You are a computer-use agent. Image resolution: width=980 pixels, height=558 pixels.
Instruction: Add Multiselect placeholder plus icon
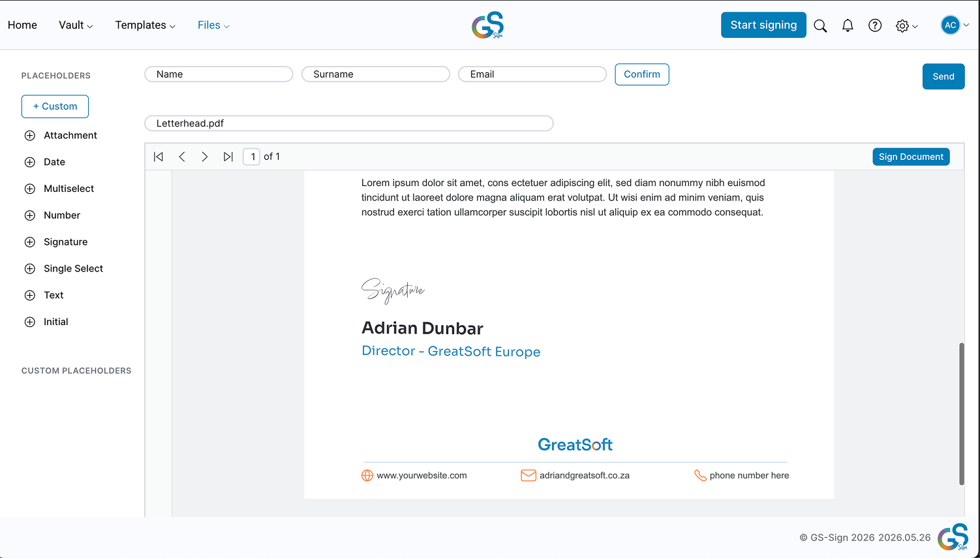30,189
